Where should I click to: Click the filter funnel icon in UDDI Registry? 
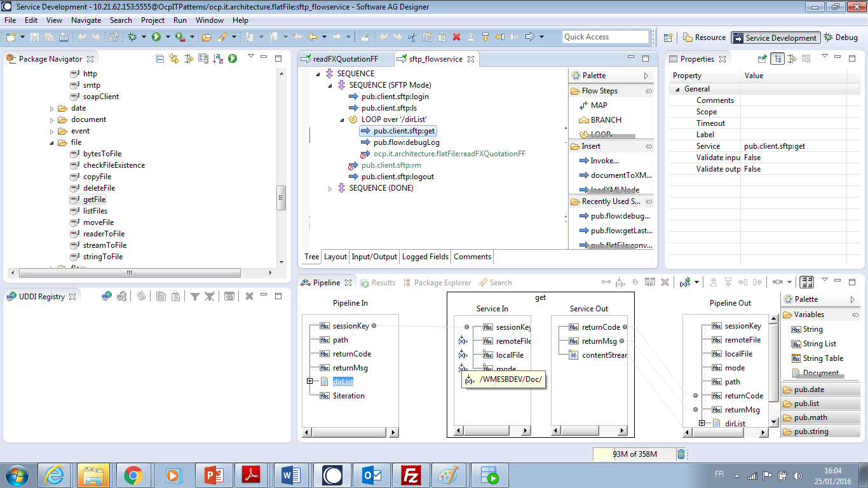(x=195, y=296)
